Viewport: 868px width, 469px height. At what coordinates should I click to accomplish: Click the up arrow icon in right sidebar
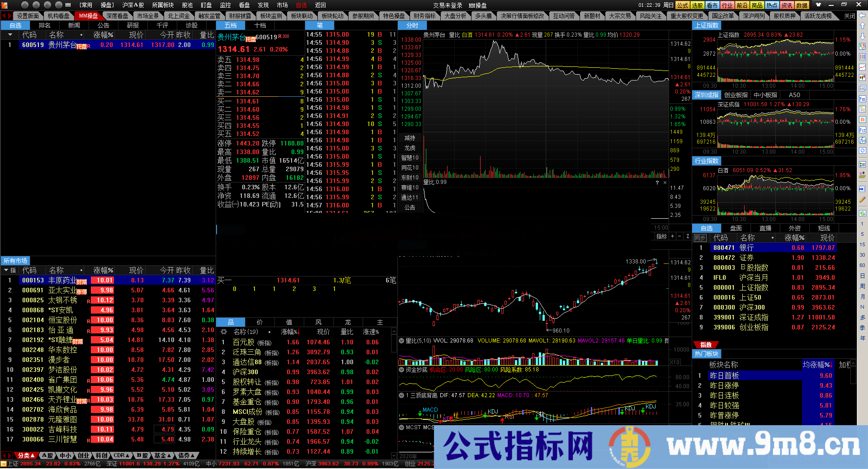click(863, 26)
